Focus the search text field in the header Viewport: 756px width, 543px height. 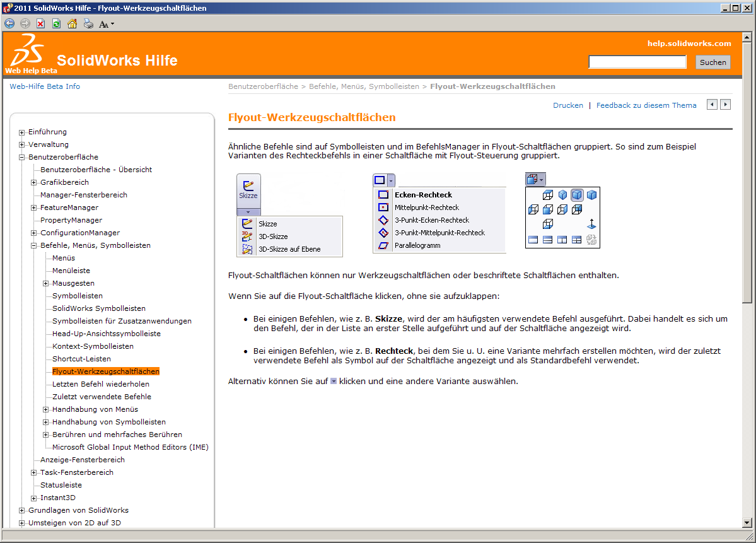637,62
